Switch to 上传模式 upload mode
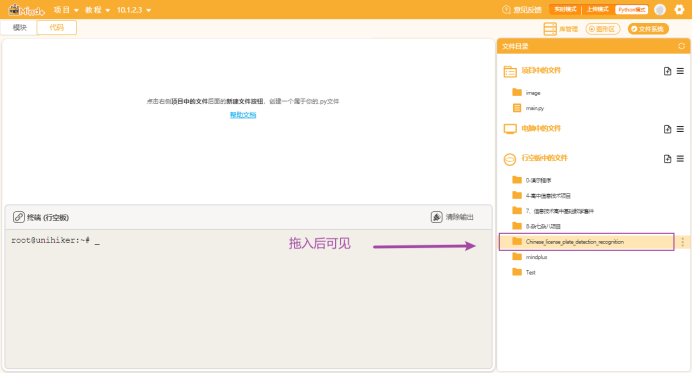 597,9
